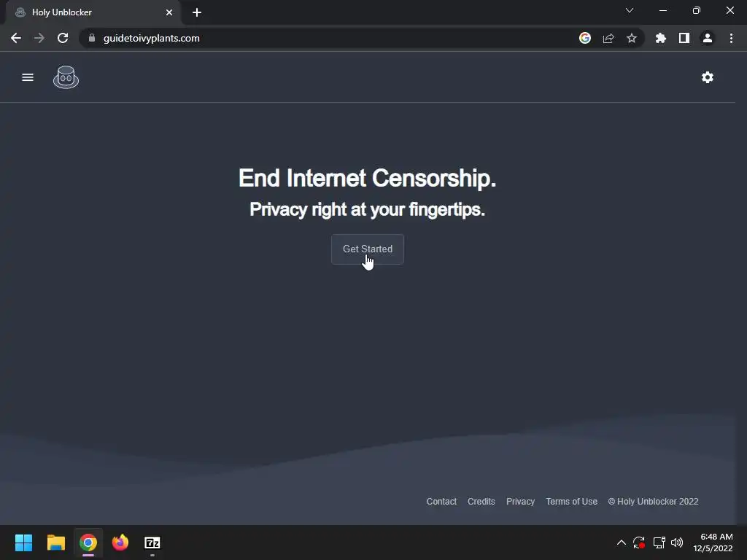Click the Holy Unblocker hat logo

(66, 77)
